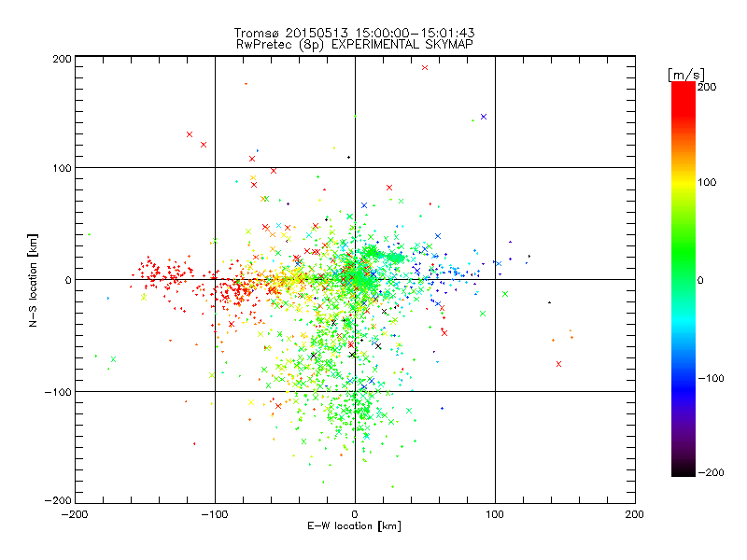Click the colorbar tick label 100
747x560 pixels.
pyautogui.click(x=707, y=182)
